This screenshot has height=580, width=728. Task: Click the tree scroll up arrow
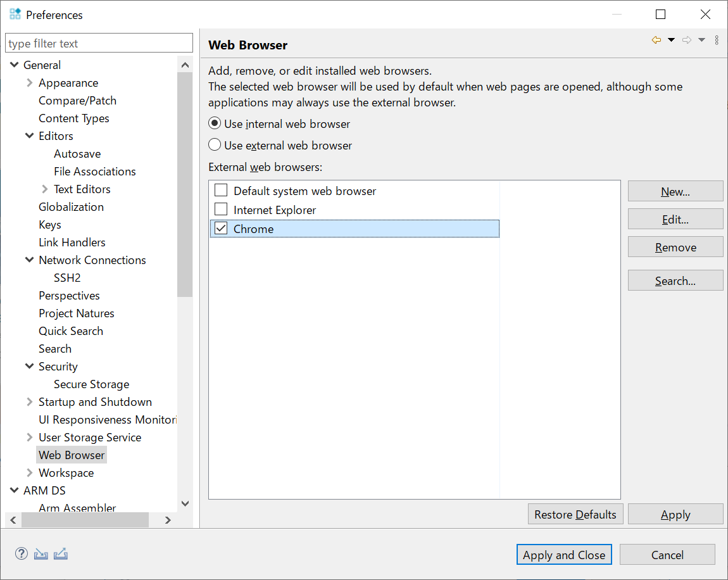pos(185,65)
